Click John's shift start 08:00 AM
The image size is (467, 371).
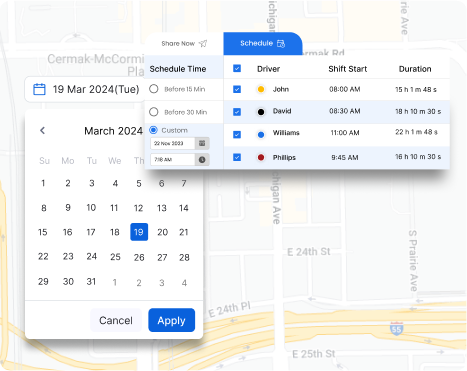(345, 89)
